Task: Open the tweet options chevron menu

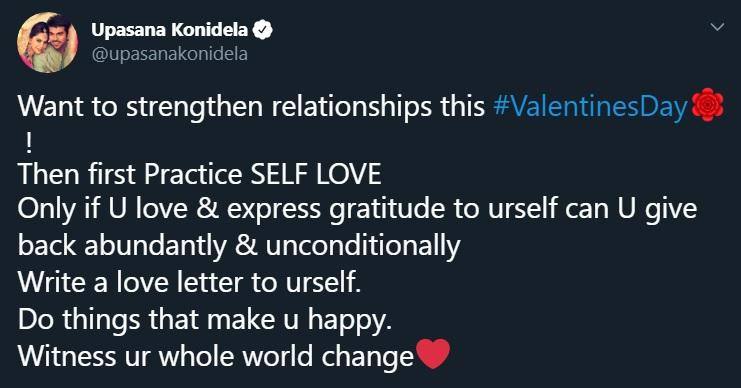Action: [x=717, y=27]
